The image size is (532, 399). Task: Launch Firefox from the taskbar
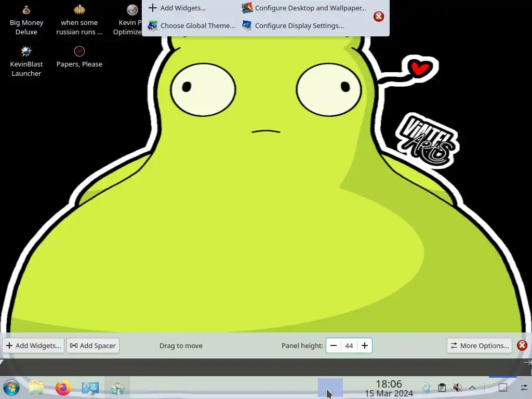(63, 388)
